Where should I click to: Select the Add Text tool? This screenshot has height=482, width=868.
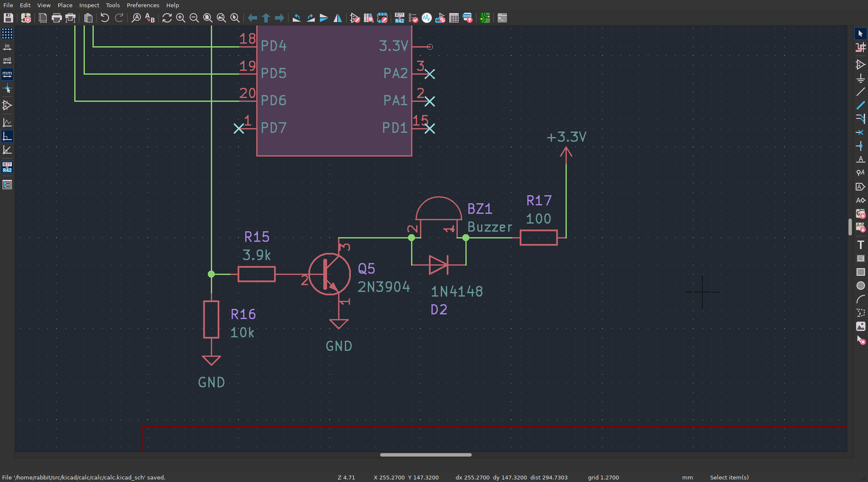860,245
